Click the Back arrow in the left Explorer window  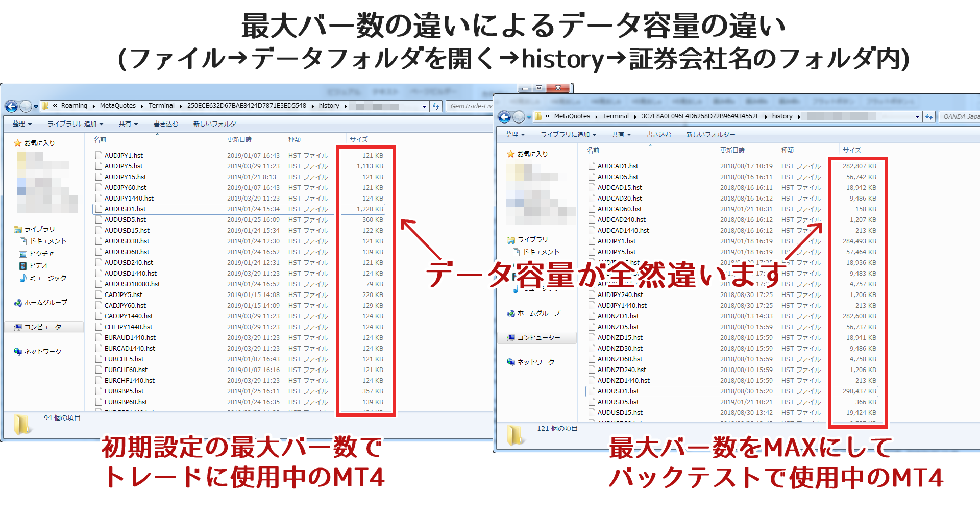11,106
